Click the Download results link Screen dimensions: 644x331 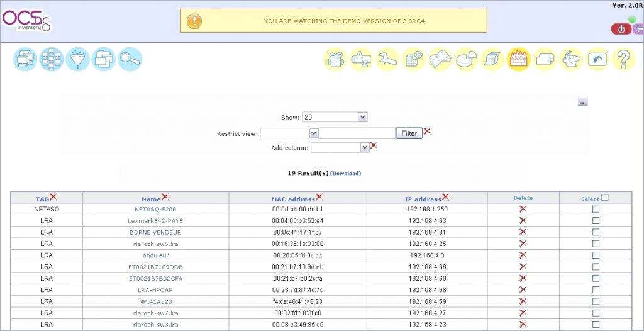tap(345, 173)
